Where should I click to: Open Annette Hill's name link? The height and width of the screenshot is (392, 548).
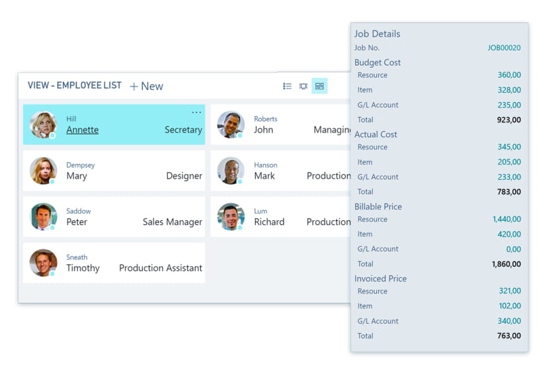[82, 130]
